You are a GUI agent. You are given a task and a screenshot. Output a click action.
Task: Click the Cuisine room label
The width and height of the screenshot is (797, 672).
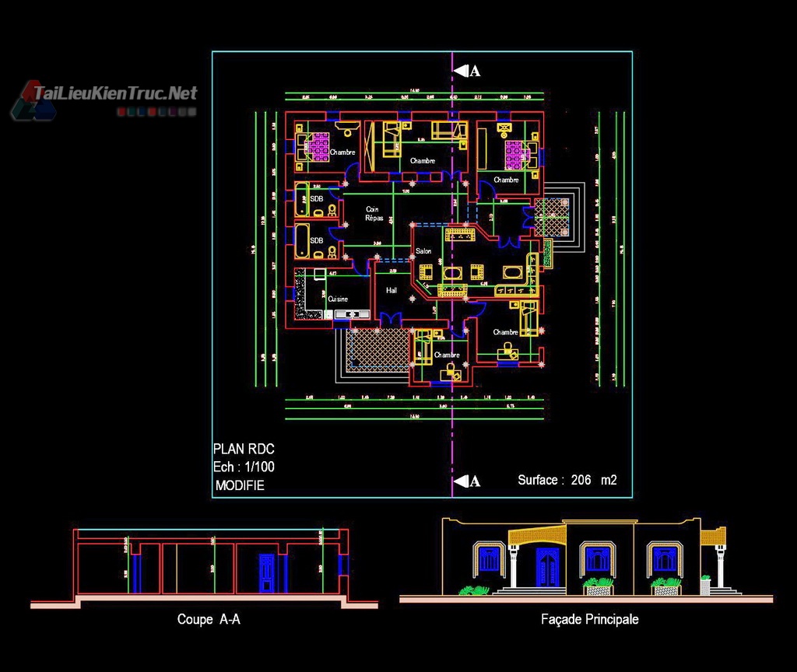pyautogui.click(x=337, y=299)
